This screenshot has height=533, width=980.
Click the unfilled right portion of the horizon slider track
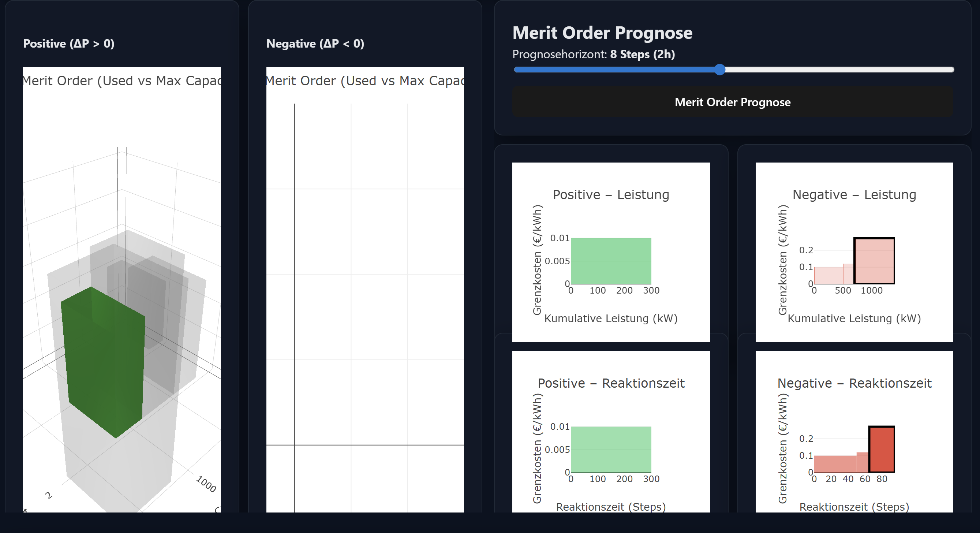coord(839,70)
